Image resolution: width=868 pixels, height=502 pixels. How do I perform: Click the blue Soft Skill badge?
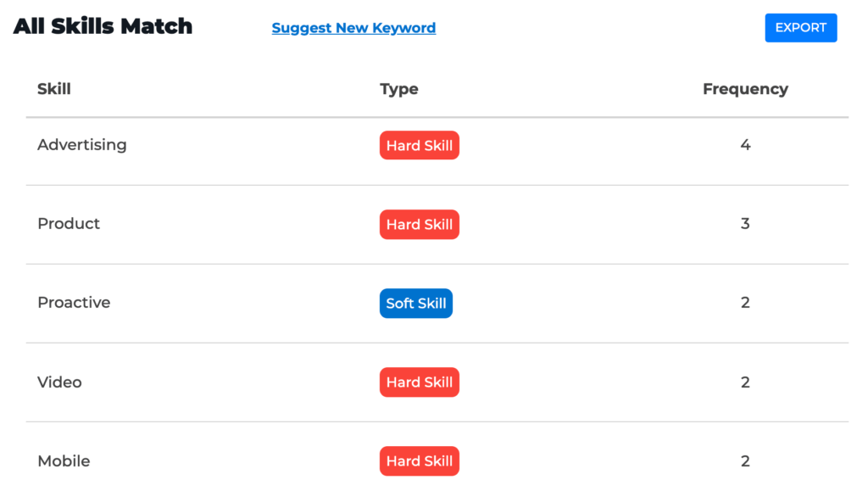pyautogui.click(x=415, y=303)
